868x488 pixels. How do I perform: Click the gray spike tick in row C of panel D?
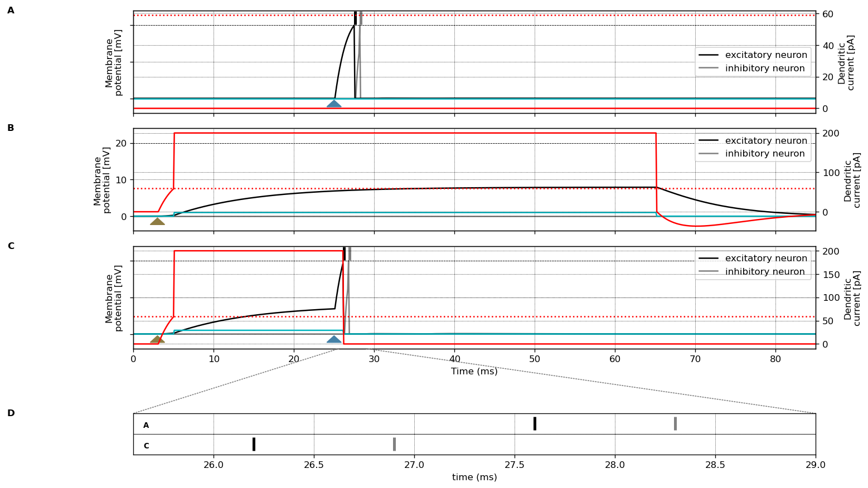394,444
